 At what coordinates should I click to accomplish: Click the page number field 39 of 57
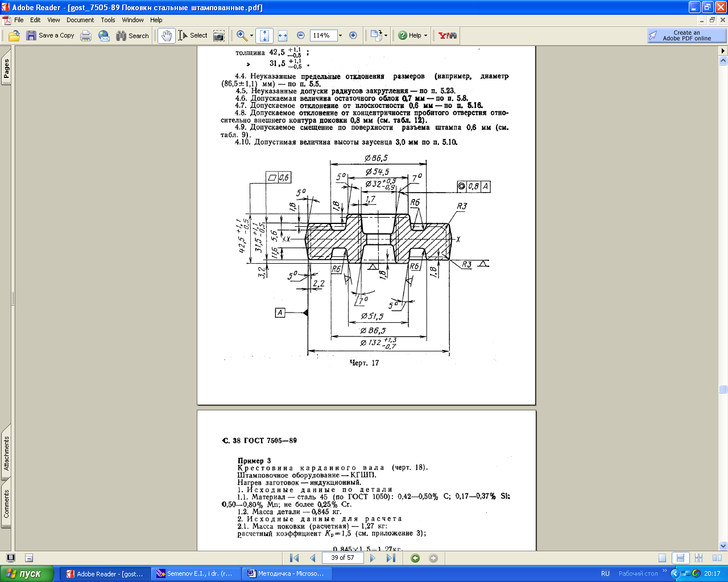(x=342, y=558)
